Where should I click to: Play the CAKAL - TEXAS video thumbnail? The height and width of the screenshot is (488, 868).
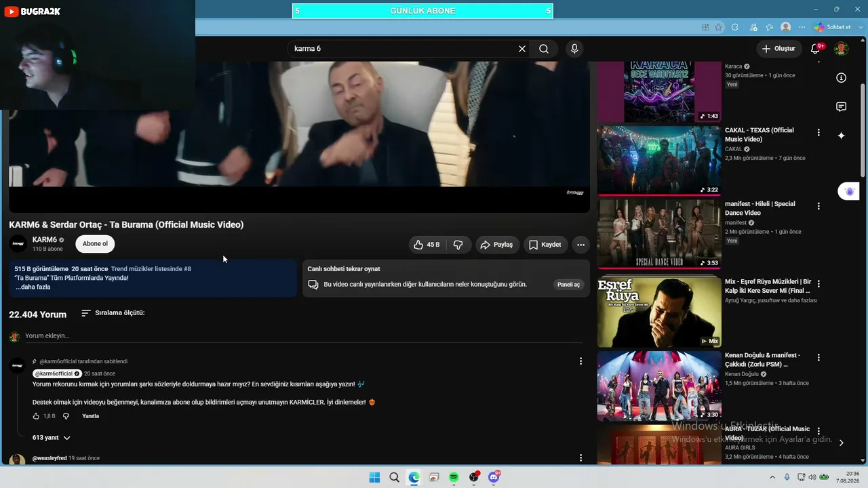[x=659, y=161]
